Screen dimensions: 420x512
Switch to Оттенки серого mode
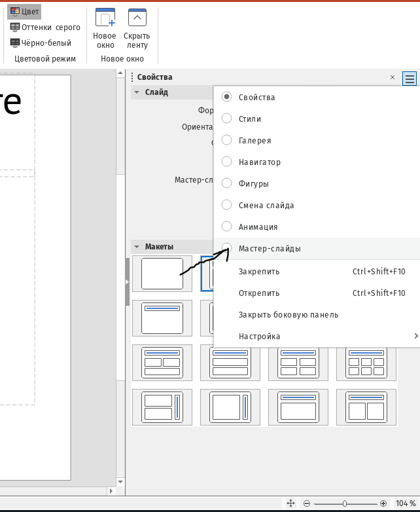(x=45, y=27)
